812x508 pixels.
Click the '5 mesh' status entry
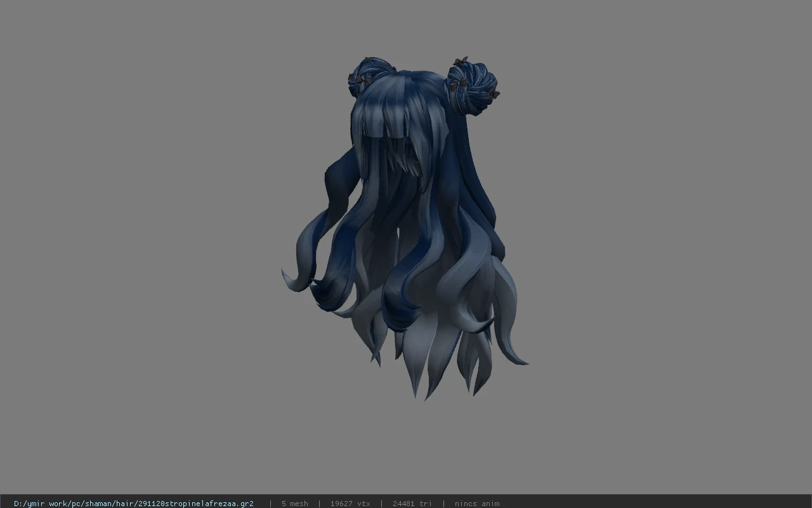[x=295, y=504]
